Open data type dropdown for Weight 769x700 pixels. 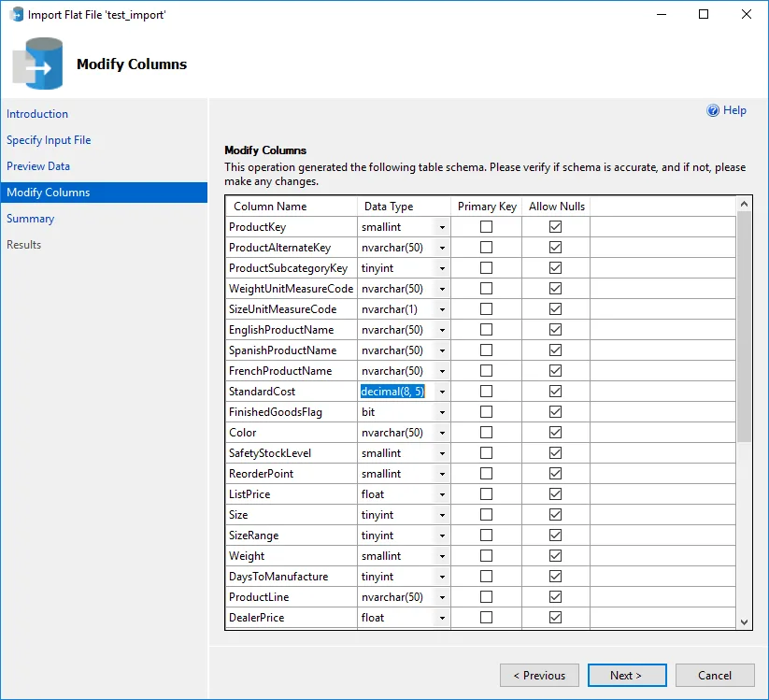[442, 556]
